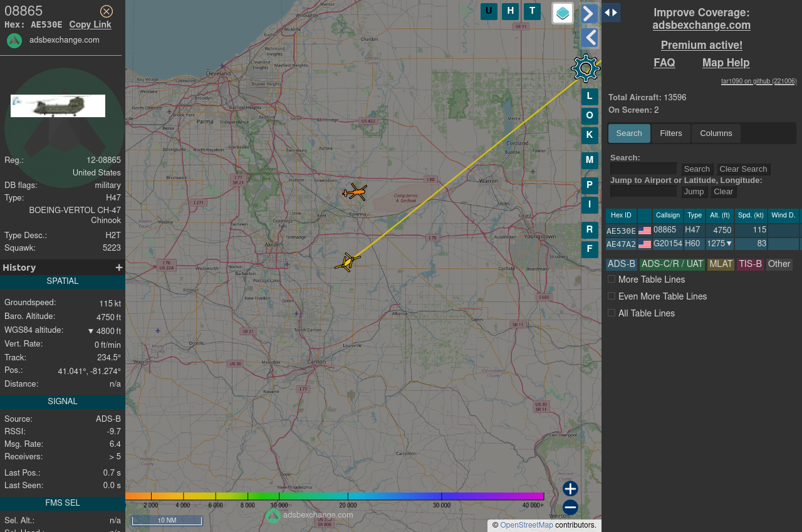
Task: Click the 10 NM scale bar
Action: click(x=167, y=521)
